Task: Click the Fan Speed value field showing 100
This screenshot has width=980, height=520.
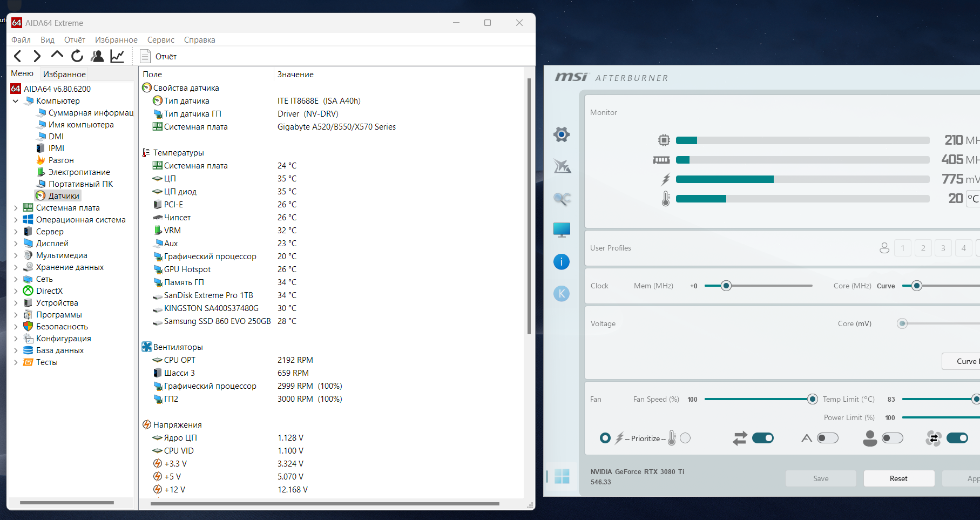Action: 692,400
